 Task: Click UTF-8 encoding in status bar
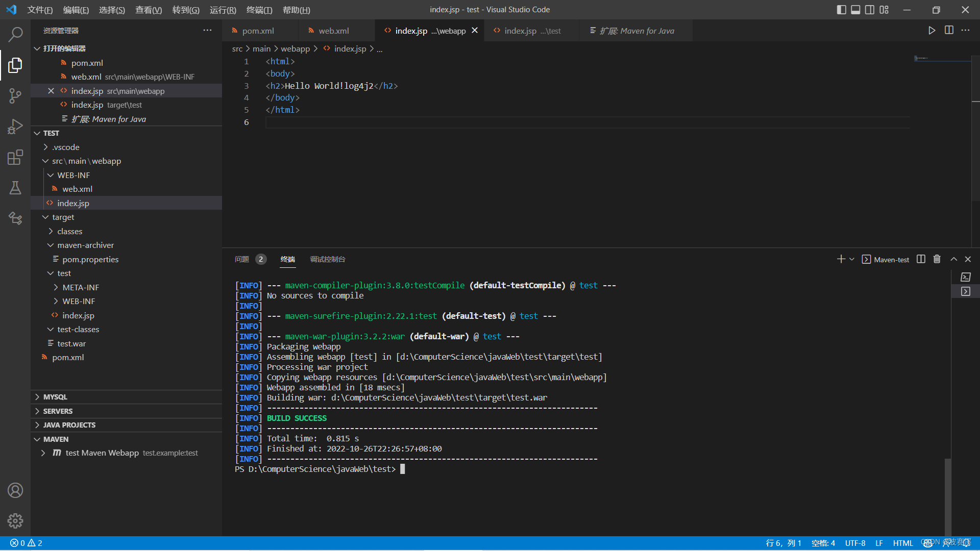pyautogui.click(x=855, y=543)
